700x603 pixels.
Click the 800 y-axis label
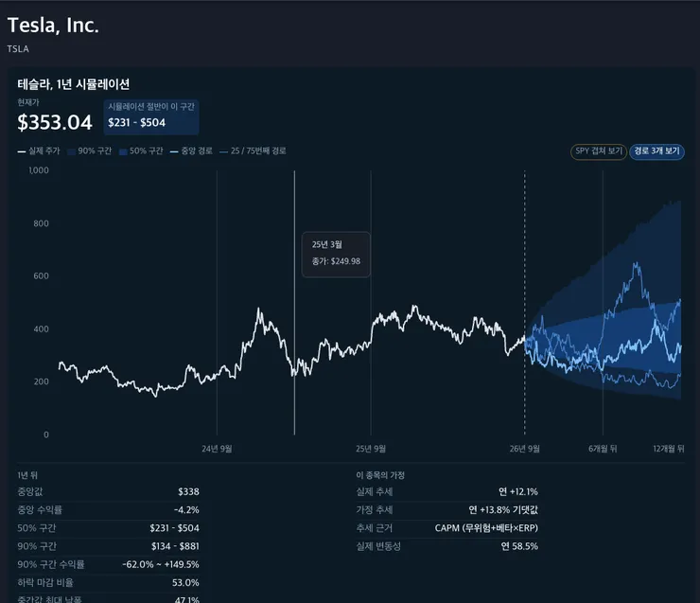tap(41, 223)
